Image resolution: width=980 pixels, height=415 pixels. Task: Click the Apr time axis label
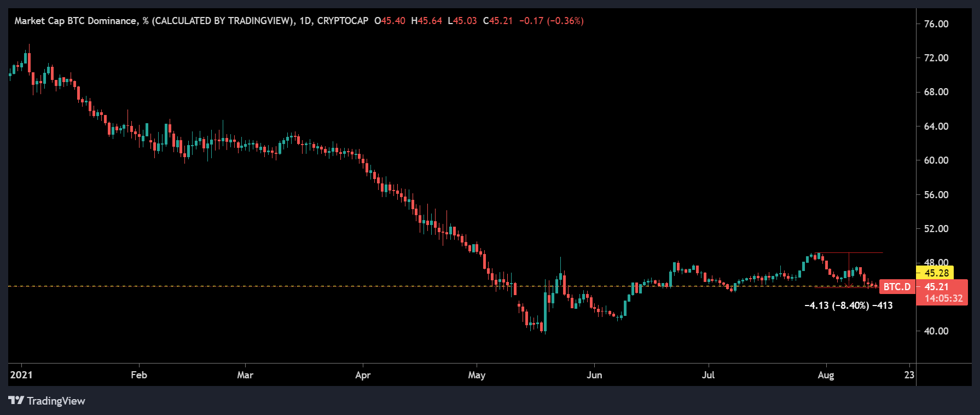pos(363,375)
